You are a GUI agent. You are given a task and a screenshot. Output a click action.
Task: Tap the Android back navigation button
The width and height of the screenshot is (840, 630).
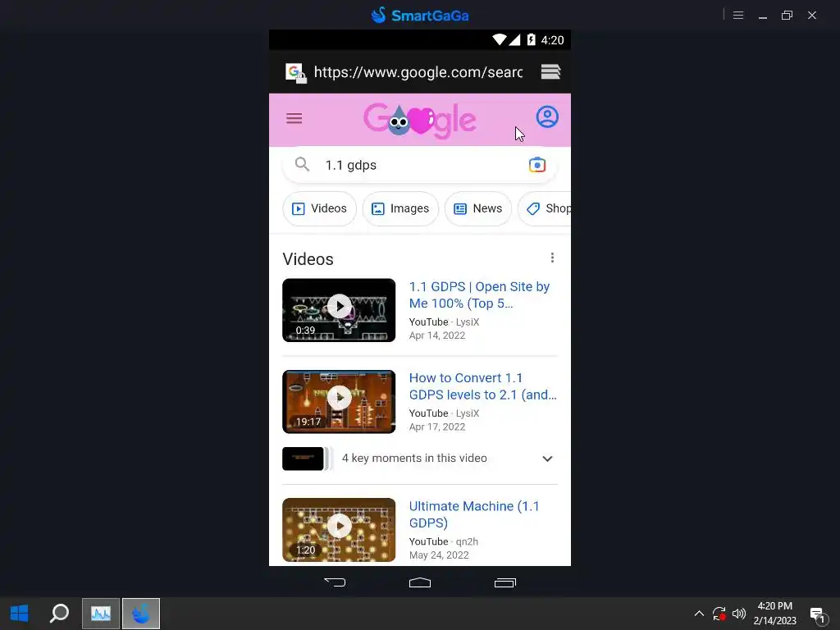[335, 582]
